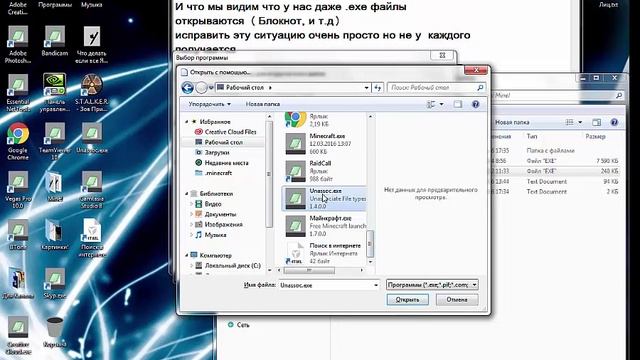Close the Выбор программы window
The width and height of the screenshot is (640, 360).
click(442, 56)
